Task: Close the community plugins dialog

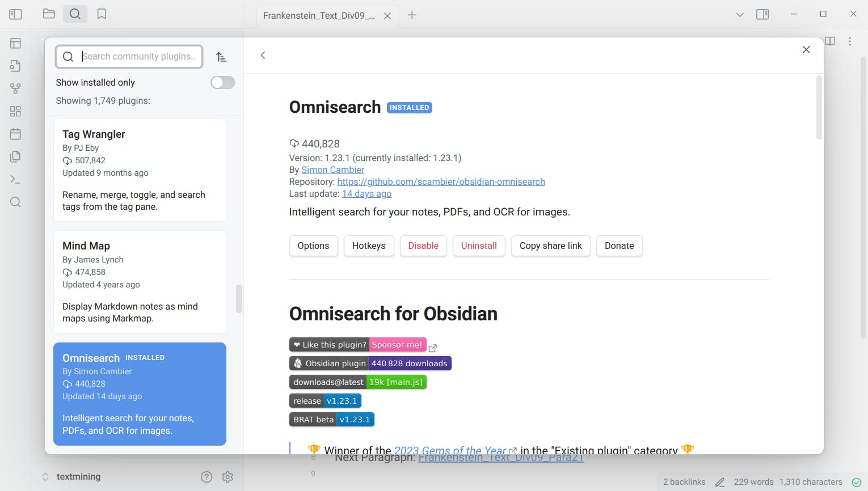Action: pyautogui.click(x=806, y=50)
